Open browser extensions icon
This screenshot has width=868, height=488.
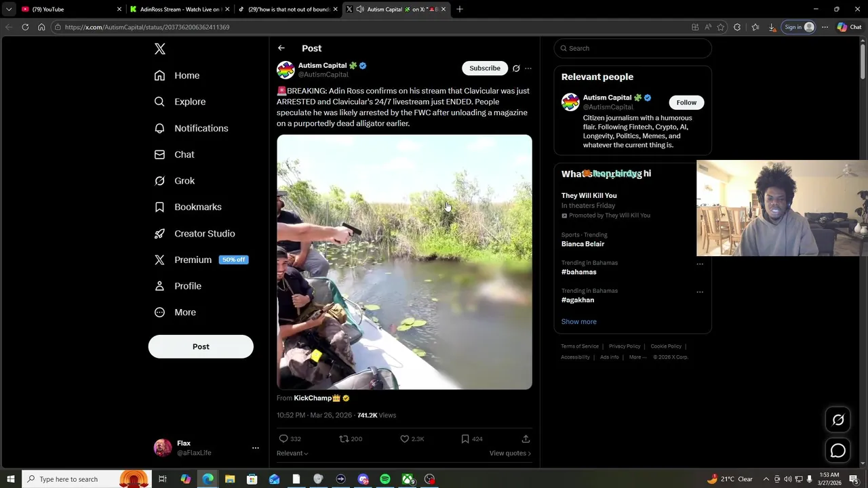[x=737, y=27]
